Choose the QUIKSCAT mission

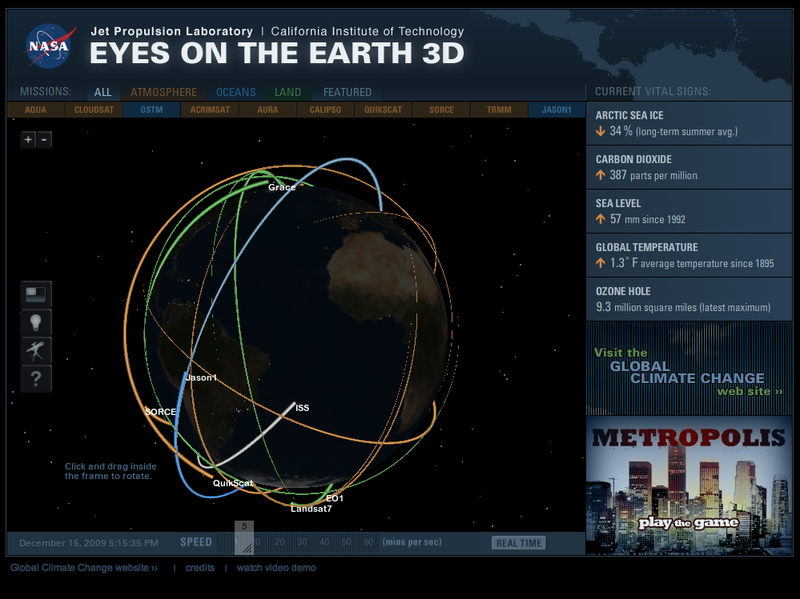(x=383, y=110)
